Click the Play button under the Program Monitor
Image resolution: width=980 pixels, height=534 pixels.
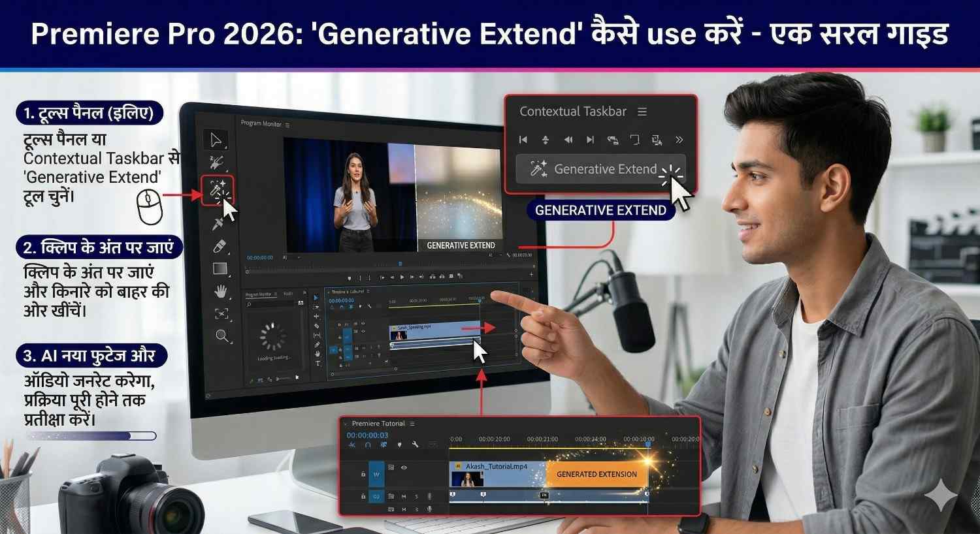[402, 277]
